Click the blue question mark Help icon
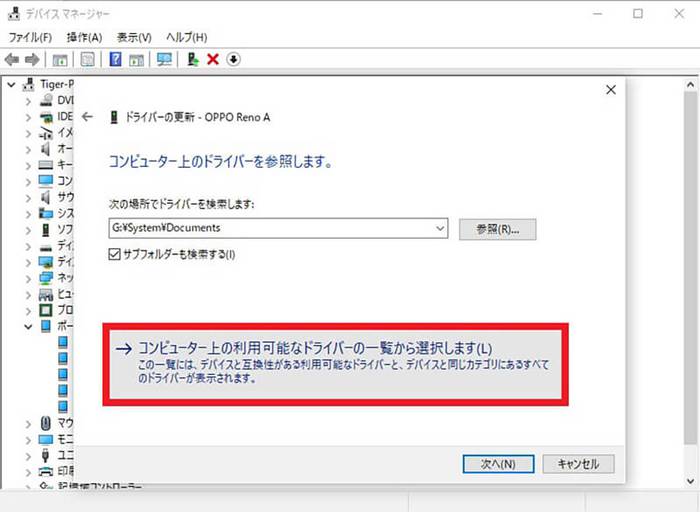Image resolution: width=700 pixels, height=512 pixels. click(x=115, y=59)
